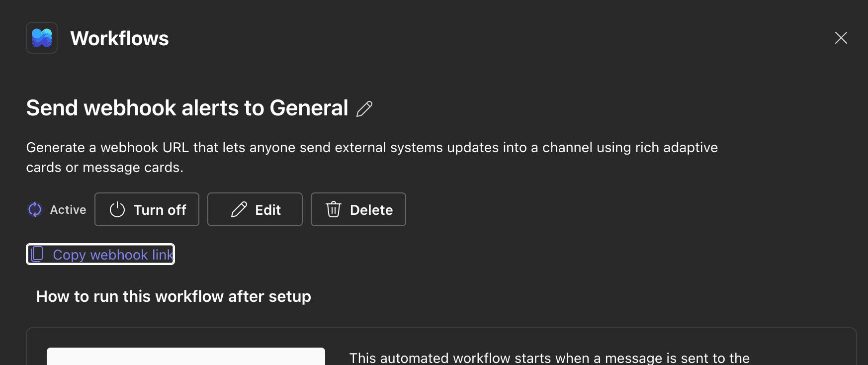Turn off the webhook workflow
Image resolution: width=868 pixels, height=365 pixels.
pyautogui.click(x=147, y=209)
